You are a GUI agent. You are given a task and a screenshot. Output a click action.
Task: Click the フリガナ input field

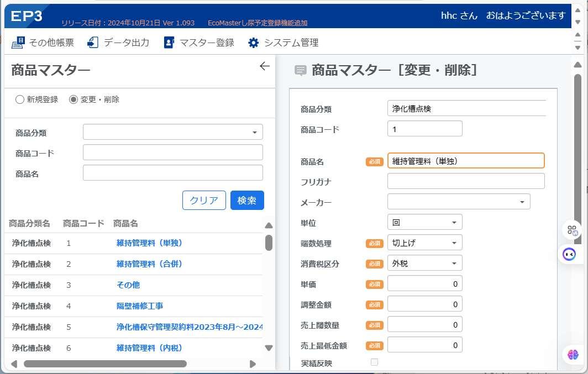tap(466, 181)
